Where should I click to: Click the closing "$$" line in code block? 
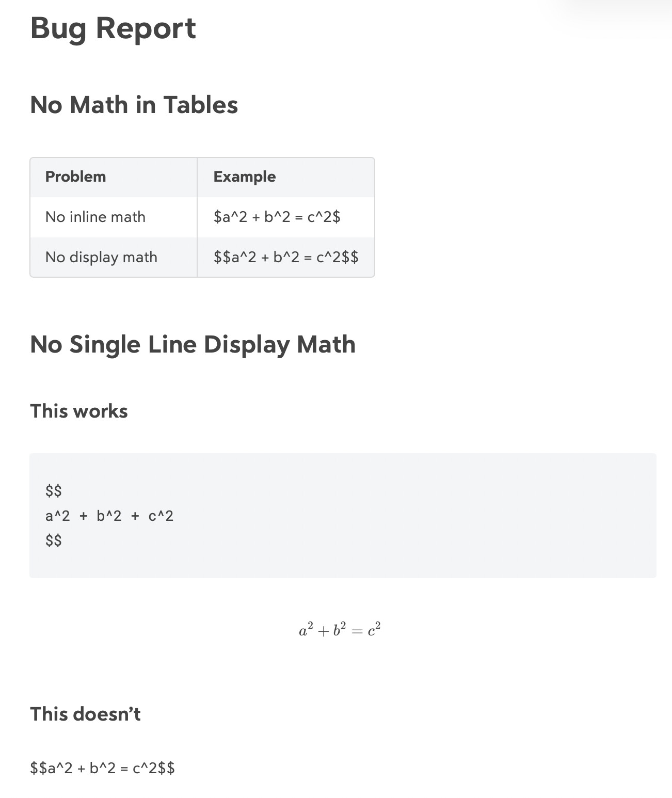coord(54,540)
